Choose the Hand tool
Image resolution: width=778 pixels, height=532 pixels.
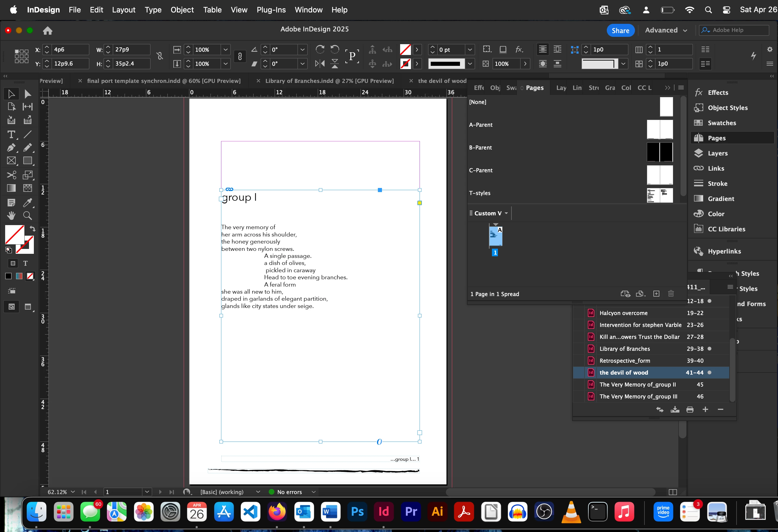pyautogui.click(x=11, y=216)
